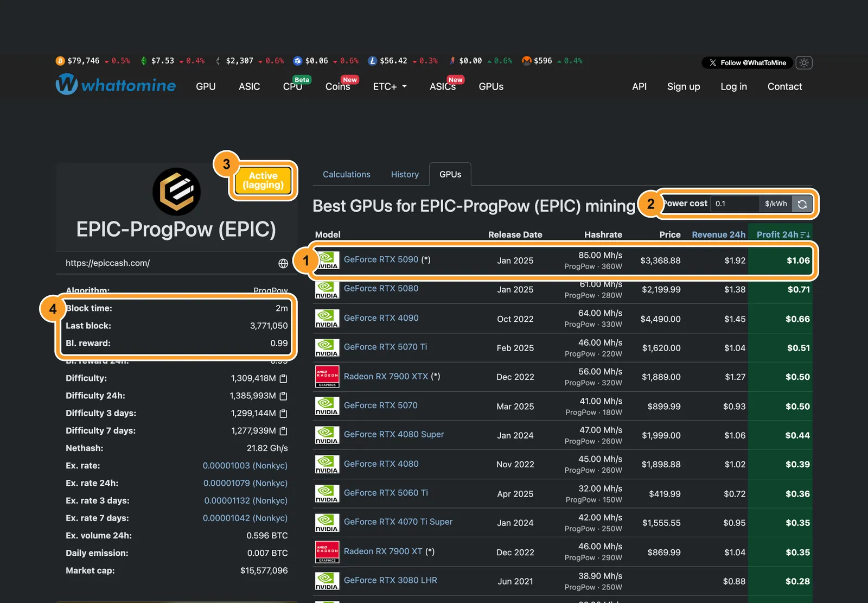Open the Ex. rate Nonkyc link

245,466
